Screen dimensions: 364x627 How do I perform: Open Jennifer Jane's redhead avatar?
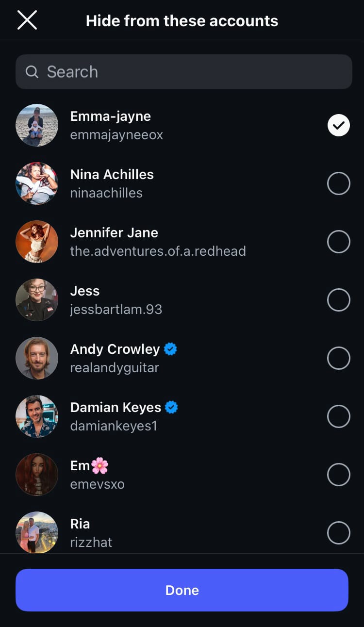coord(37,242)
